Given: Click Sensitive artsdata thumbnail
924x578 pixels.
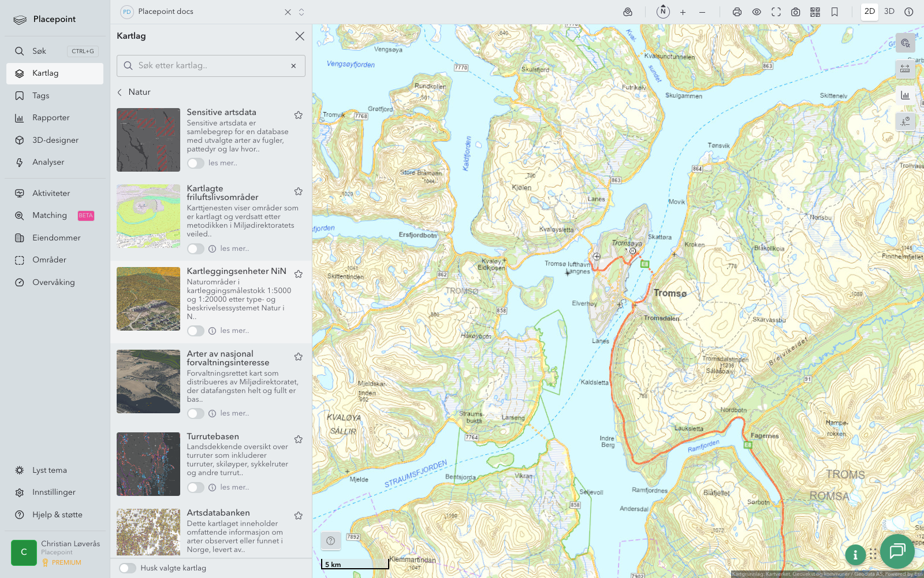Looking at the screenshot, I should pos(148,140).
